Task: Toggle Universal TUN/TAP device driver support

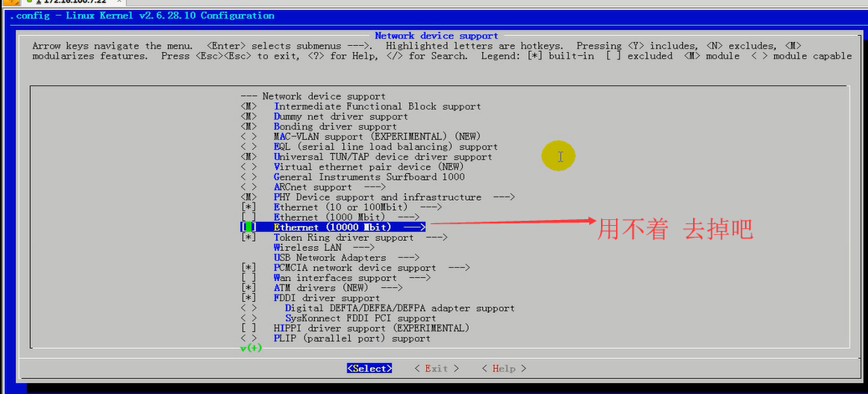Action: click(x=249, y=156)
